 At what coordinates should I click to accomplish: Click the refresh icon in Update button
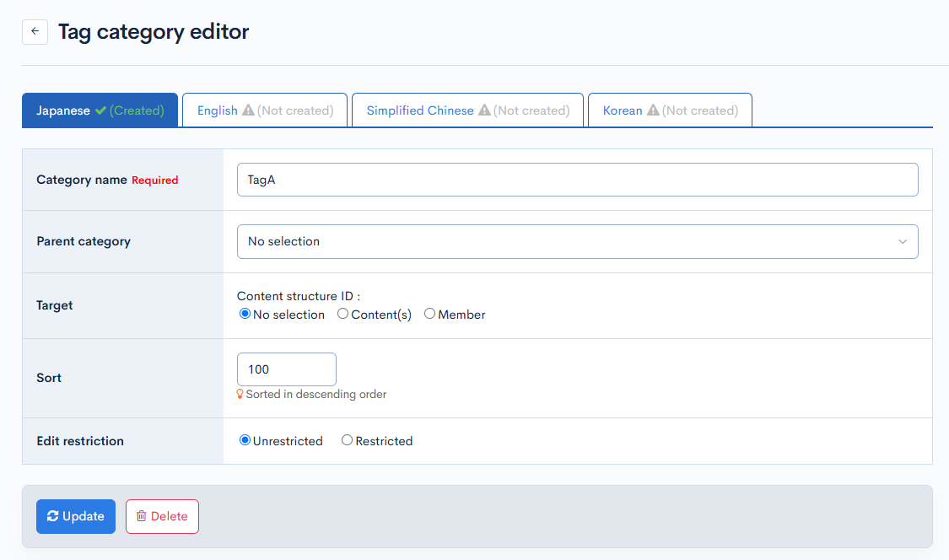[x=53, y=516]
